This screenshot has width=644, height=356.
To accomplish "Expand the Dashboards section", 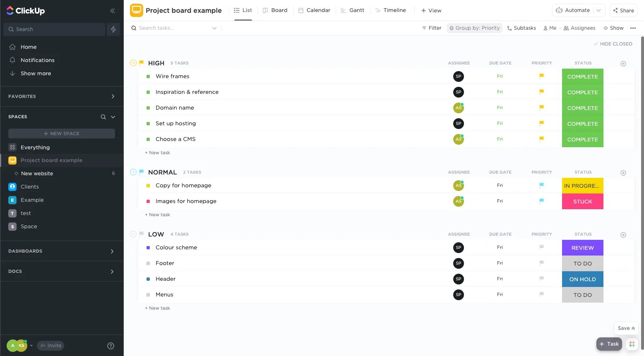I will click(112, 251).
